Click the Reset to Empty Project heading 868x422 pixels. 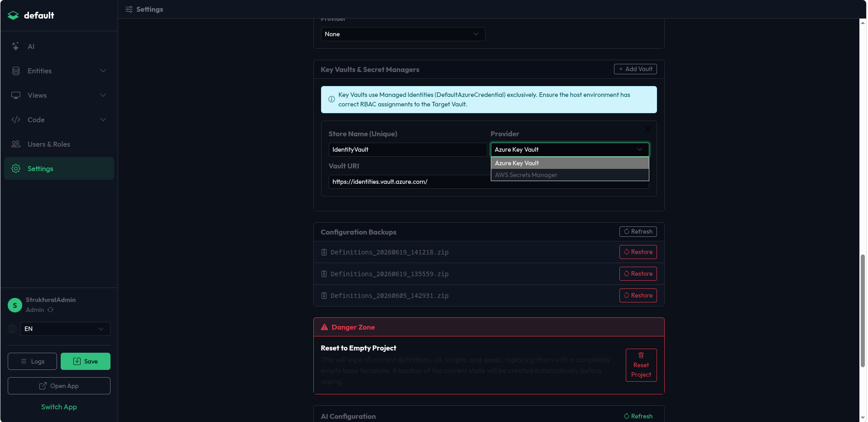pyautogui.click(x=358, y=348)
